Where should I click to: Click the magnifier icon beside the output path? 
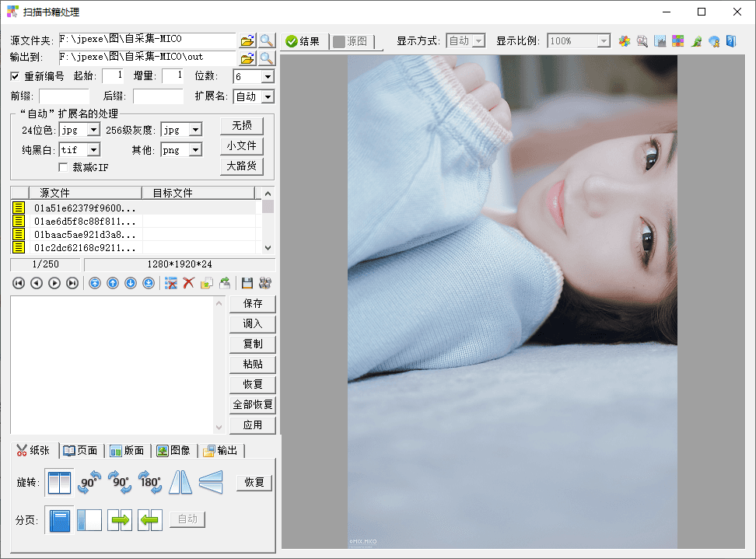click(266, 58)
